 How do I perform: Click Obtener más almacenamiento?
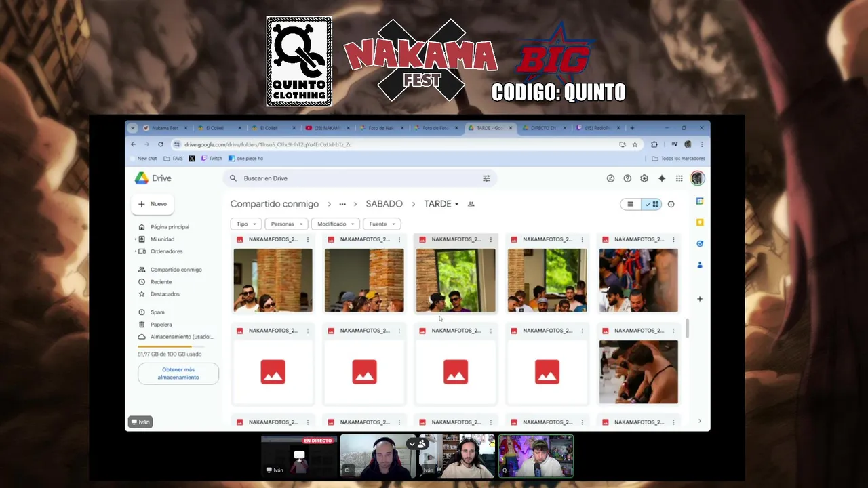pyautogui.click(x=178, y=373)
